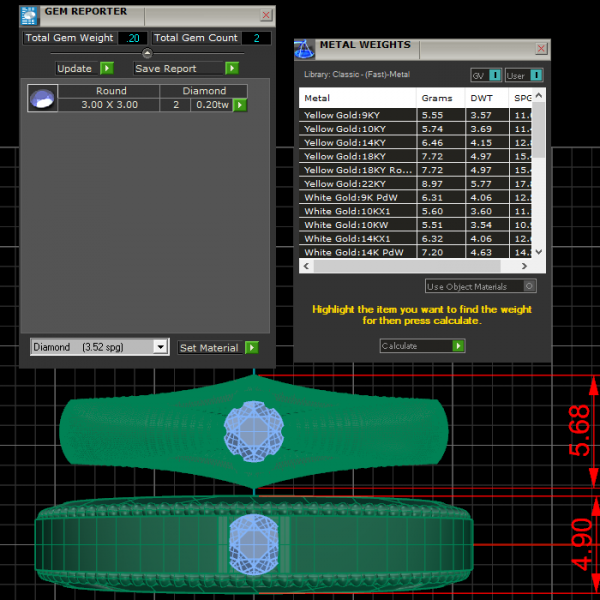600x600 pixels.
Task: Click the round diamond gem thumbnail
Action: tap(42, 98)
